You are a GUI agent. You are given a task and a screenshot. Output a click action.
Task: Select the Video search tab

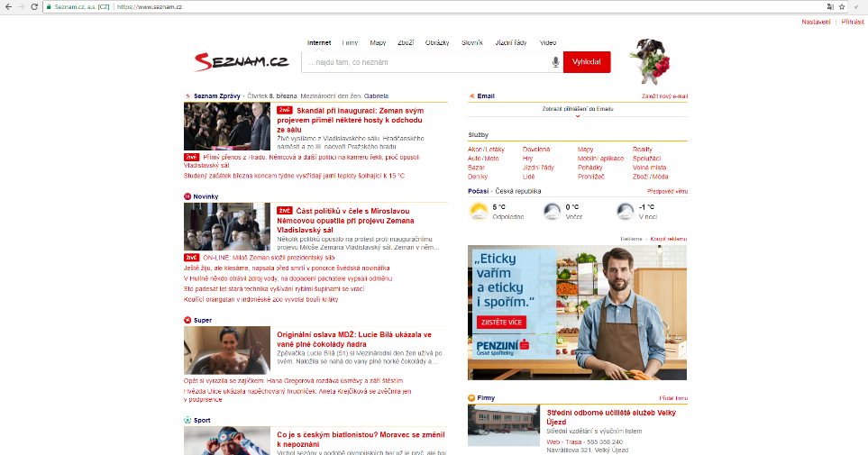(x=548, y=42)
